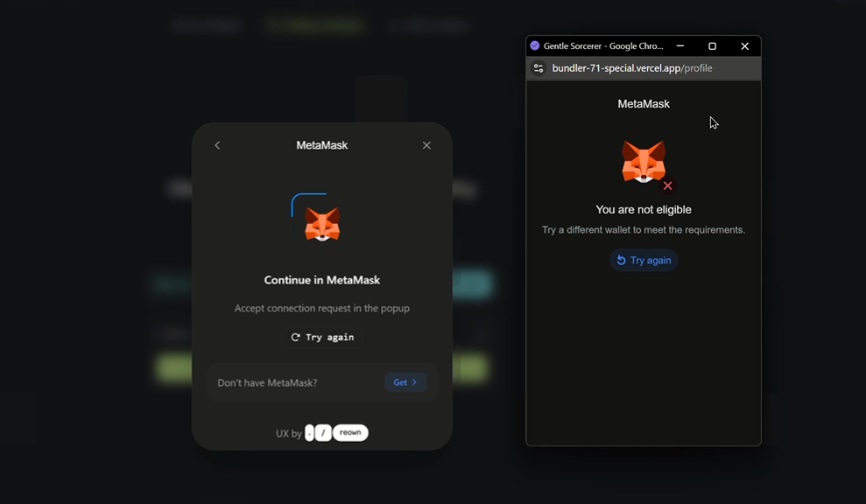Click the dot logo badge after UX by
Image resolution: width=866 pixels, height=504 pixels.
point(309,432)
